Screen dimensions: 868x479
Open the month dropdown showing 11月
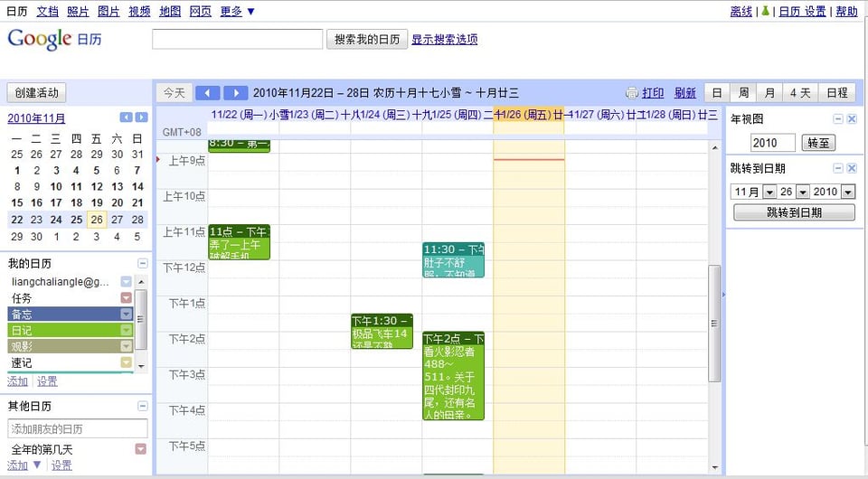tap(769, 192)
